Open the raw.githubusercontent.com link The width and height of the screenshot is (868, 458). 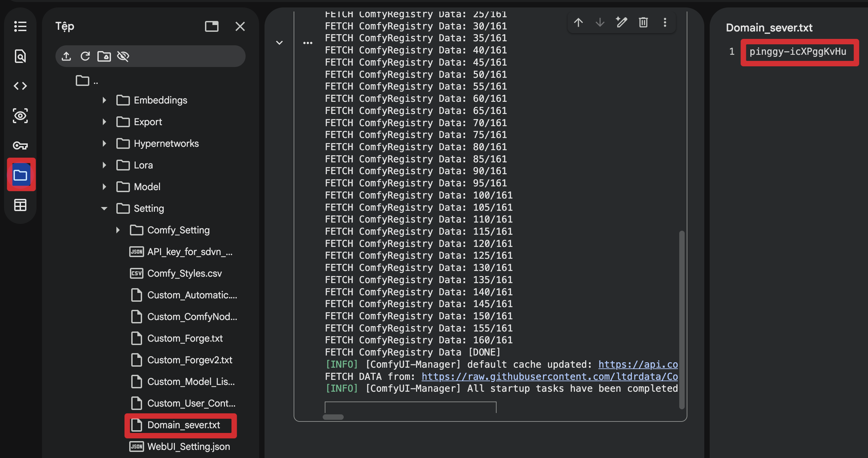pos(549,376)
